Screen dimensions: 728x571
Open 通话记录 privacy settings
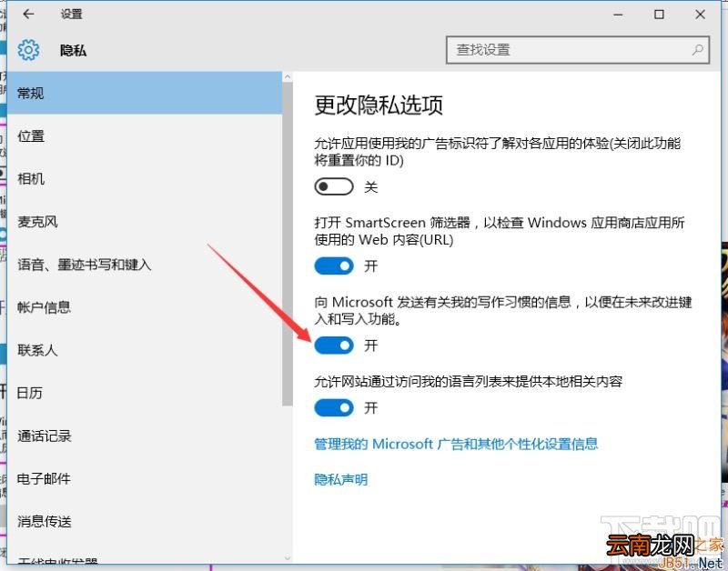pyautogui.click(x=145, y=436)
